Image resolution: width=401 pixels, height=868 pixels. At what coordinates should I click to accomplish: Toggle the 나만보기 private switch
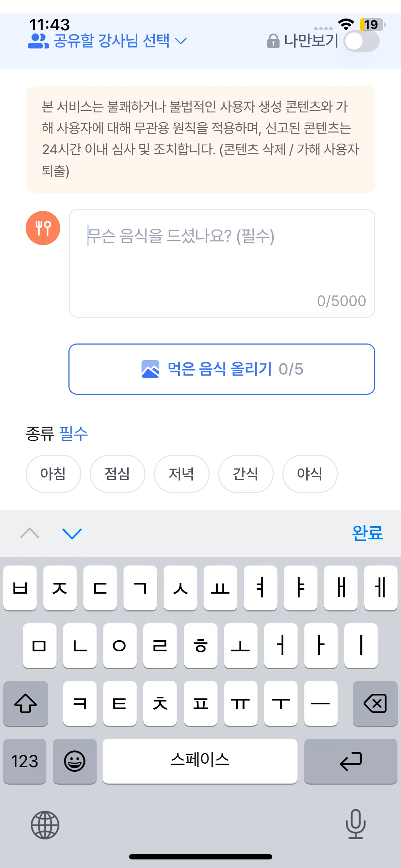click(x=361, y=41)
